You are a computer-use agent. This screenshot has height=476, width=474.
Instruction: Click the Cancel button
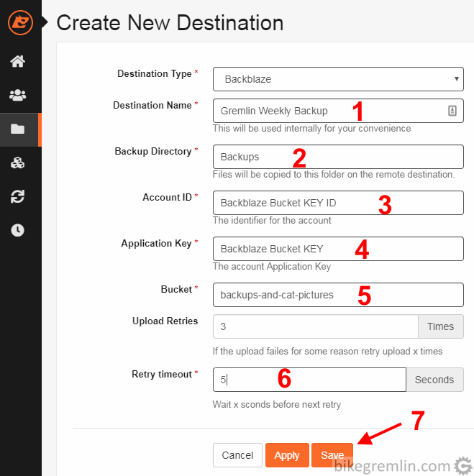[x=237, y=455]
